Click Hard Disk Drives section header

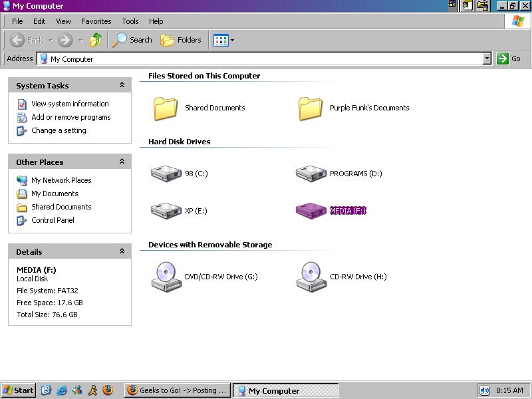point(179,142)
